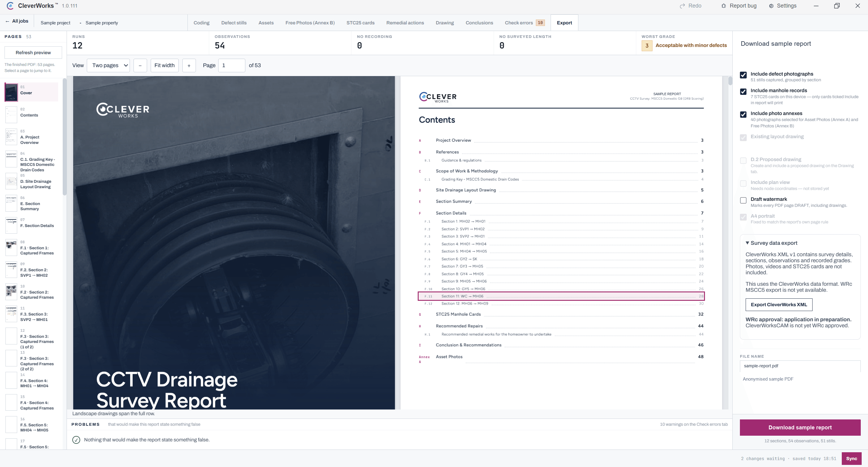This screenshot has height=467, width=868.
Task: Toggle Include plan view checkbox
Action: pyautogui.click(x=743, y=183)
